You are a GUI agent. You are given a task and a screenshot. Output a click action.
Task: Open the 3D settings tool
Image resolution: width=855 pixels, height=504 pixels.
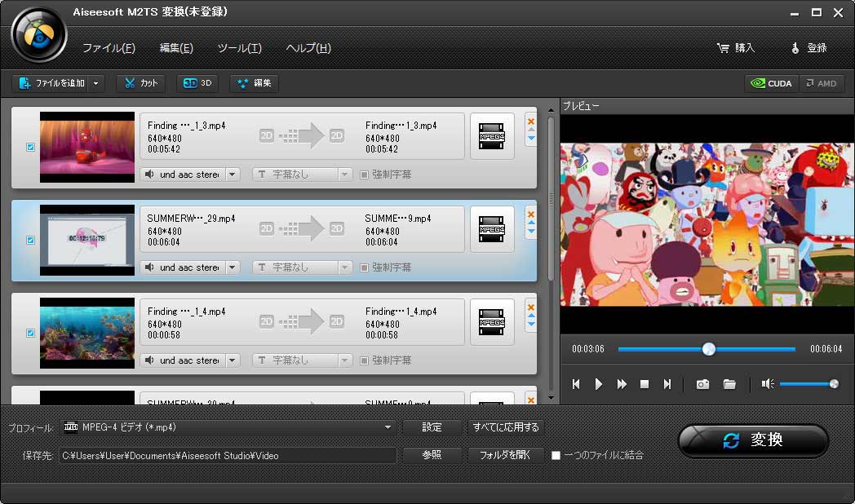pyautogui.click(x=197, y=83)
